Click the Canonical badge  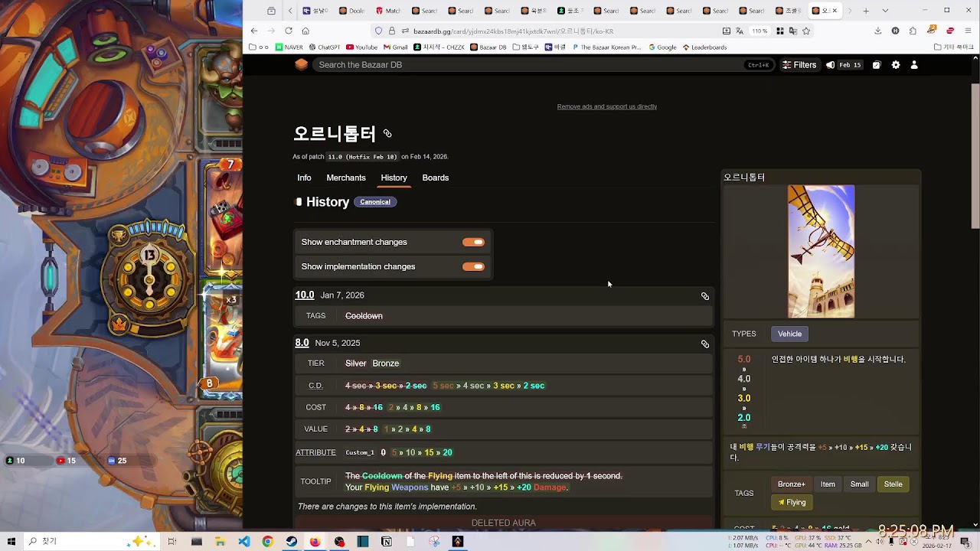(375, 202)
